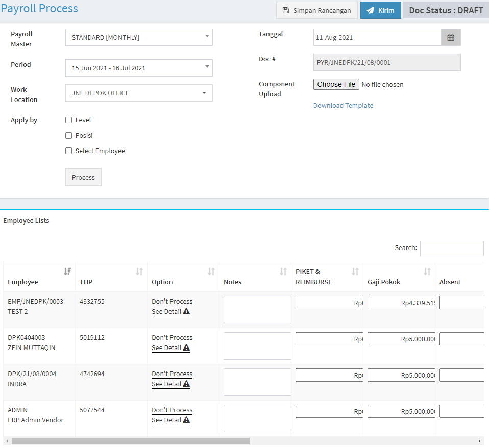Screen dimensions: 489x448
Task: Open See Detail for TEST 2
Action: [166, 311]
